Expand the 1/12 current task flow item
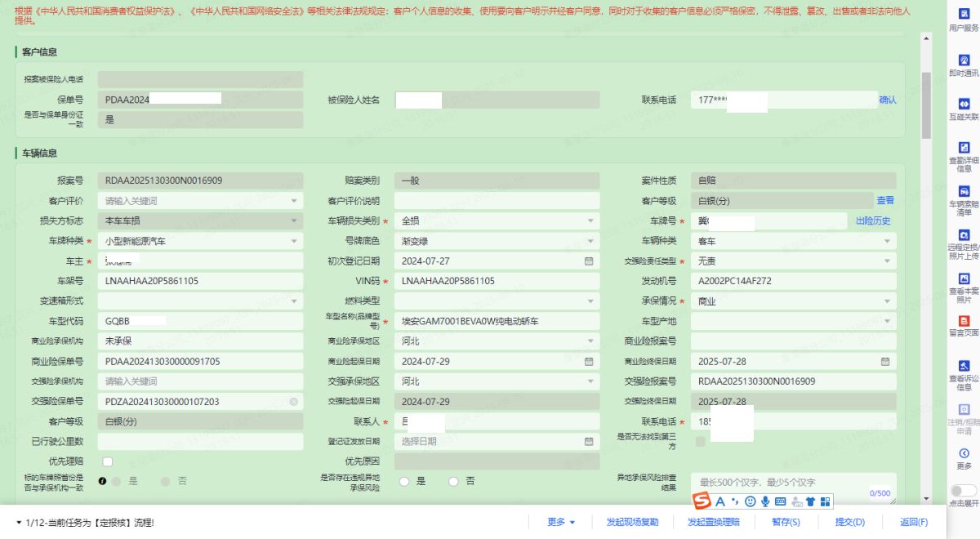Image resolution: width=980 pixels, height=539 pixels. pos(19,522)
